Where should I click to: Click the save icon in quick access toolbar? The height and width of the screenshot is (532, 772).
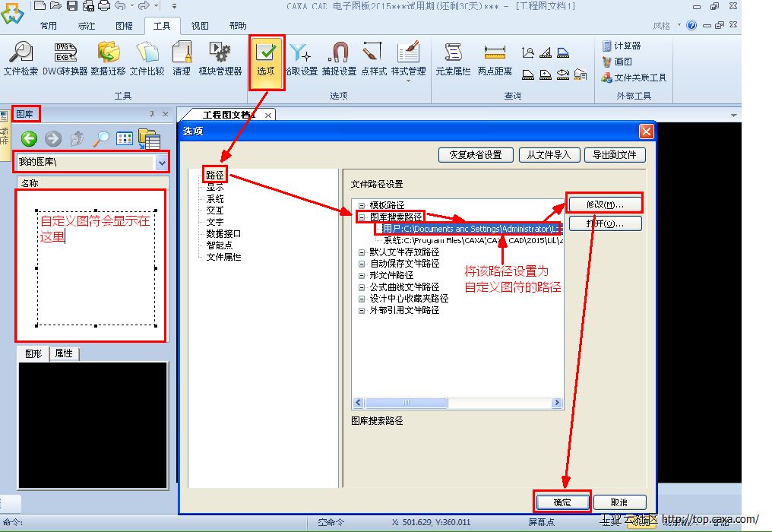(72, 6)
